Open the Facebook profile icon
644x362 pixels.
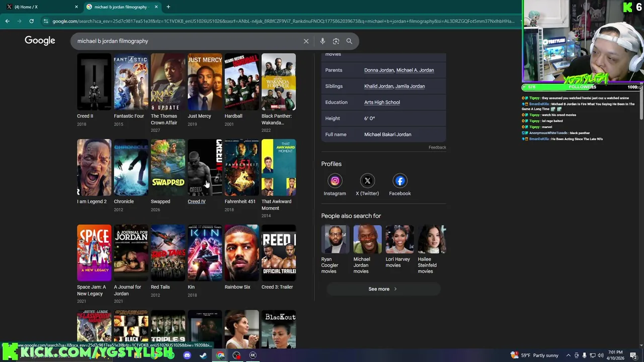[400, 181]
